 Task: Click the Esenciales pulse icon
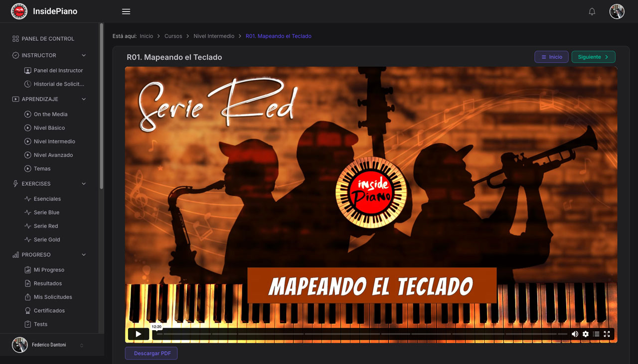[x=28, y=199]
